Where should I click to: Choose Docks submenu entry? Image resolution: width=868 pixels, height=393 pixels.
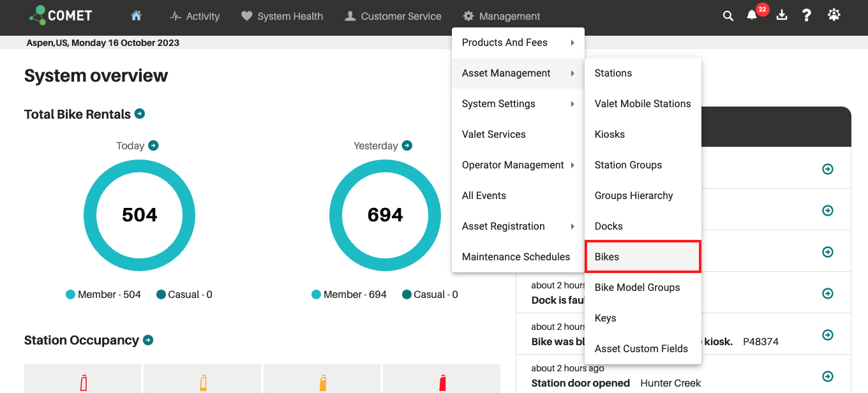[x=643, y=226]
